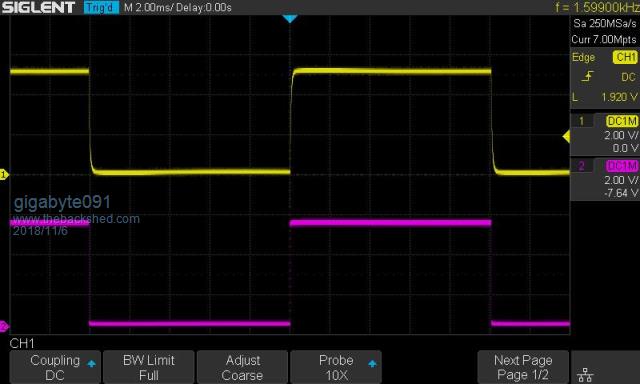Screen dimensions: 640x384
Task: Click the trigger level 1.920 V value
Action: click(619, 97)
